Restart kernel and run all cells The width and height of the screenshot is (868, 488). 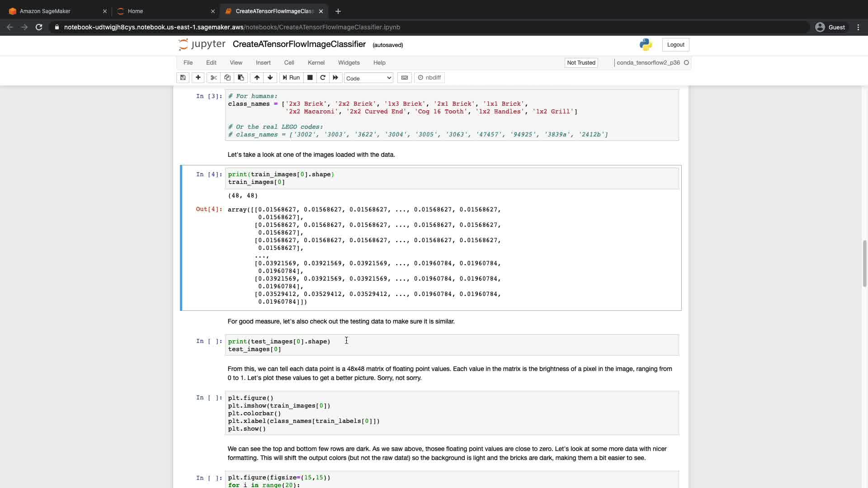click(335, 78)
